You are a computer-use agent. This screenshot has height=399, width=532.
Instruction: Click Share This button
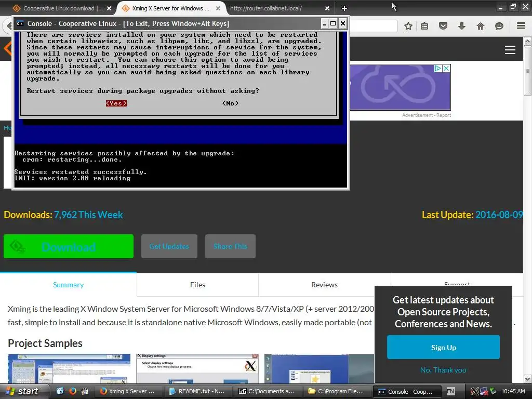pos(230,246)
